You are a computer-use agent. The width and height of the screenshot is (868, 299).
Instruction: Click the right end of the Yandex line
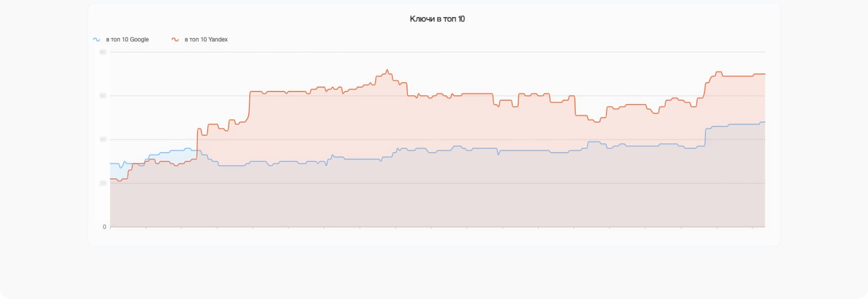pos(765,74)
